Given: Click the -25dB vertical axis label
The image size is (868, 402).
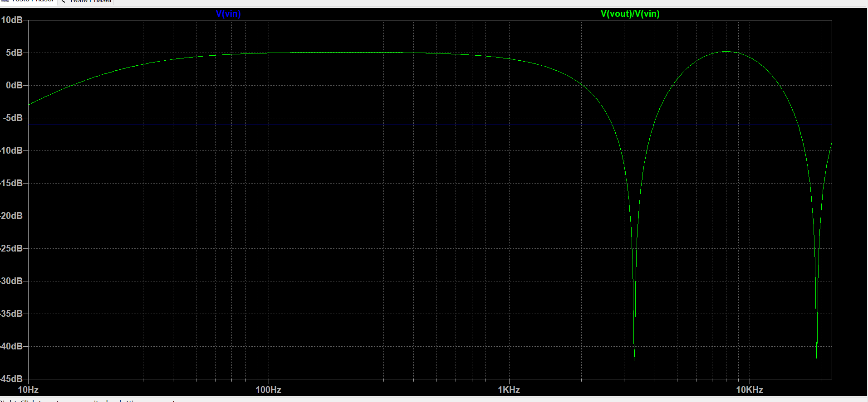Looking at the screenshot, I should (11, 248).
